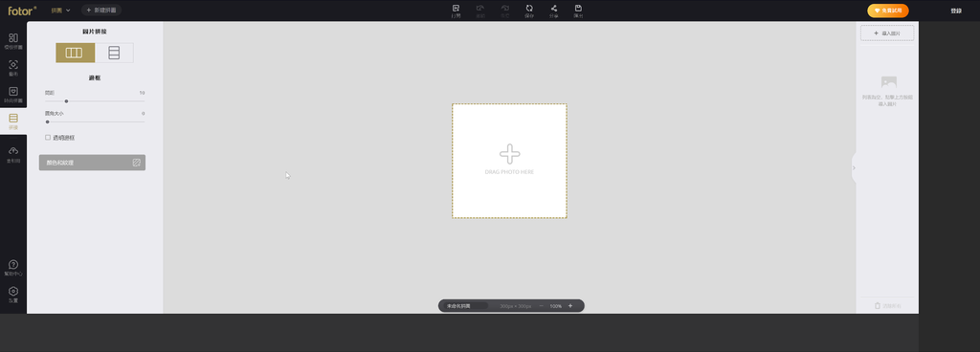Click the undo toolbar icon

tap(480, 11)
